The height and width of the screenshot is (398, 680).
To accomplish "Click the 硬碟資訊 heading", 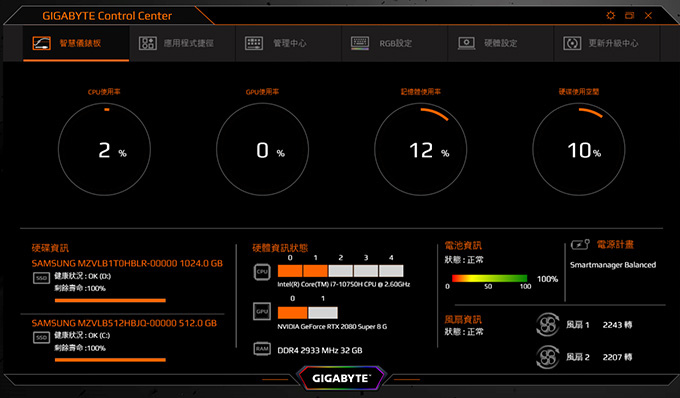I will pyautogui.click(x=50, y=248).
